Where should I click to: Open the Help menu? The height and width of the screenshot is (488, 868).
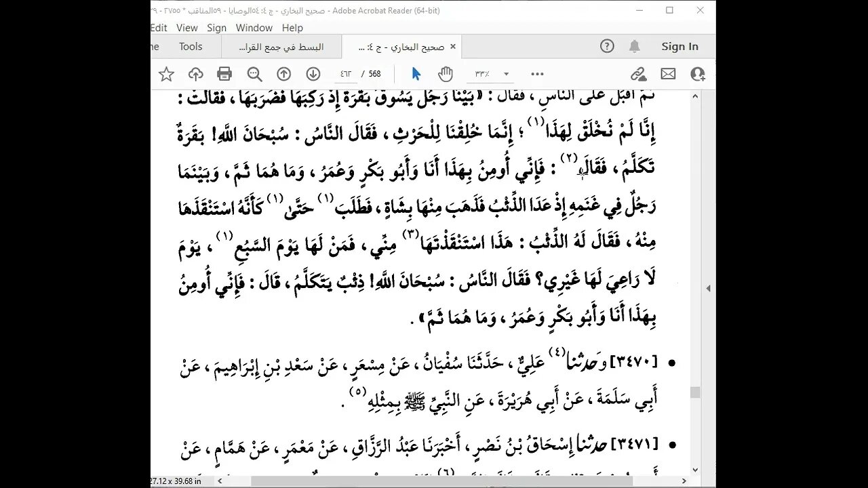click(292, 28)
